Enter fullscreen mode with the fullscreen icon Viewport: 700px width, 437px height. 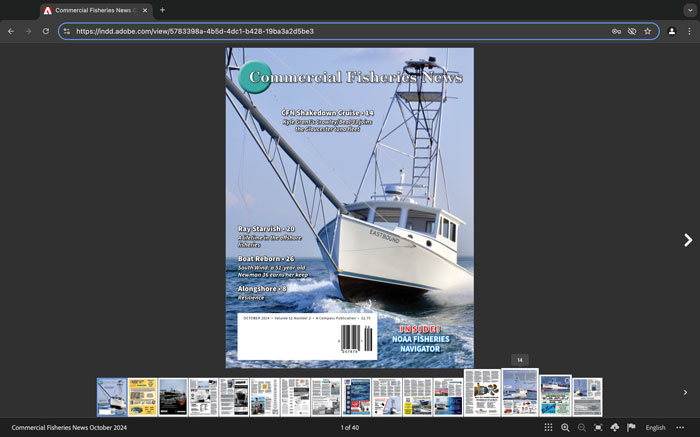pos(598,427)
